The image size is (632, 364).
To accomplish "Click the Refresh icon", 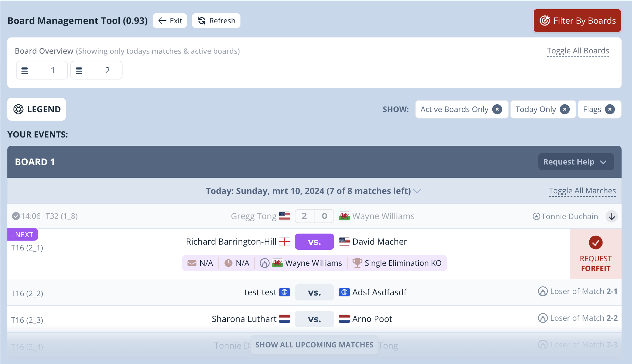I will click(x=201, y=21).
